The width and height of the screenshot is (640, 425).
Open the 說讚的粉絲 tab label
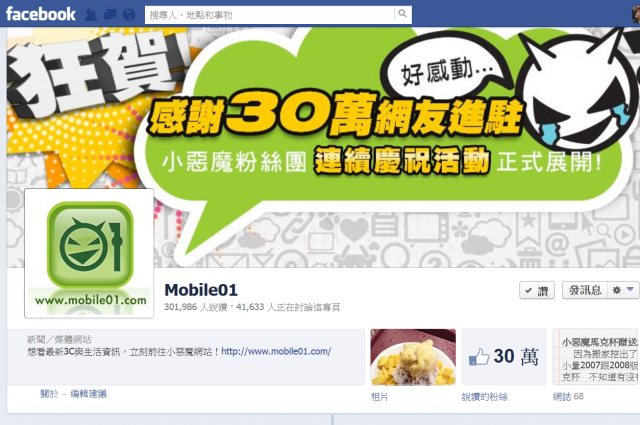(484, 396)
